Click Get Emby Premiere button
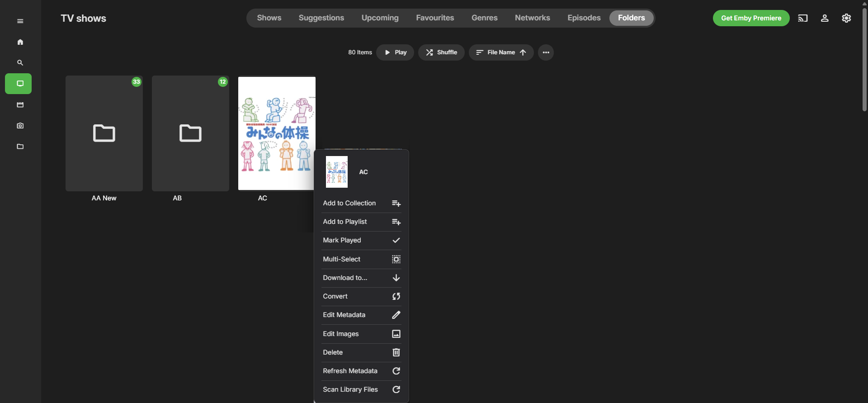 [x=751, y=18]
